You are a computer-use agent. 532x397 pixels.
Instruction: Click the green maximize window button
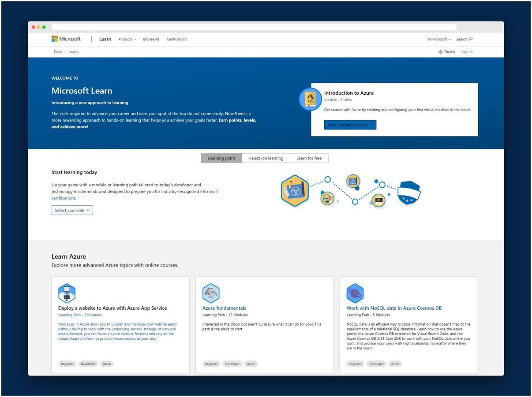point(44,27)
